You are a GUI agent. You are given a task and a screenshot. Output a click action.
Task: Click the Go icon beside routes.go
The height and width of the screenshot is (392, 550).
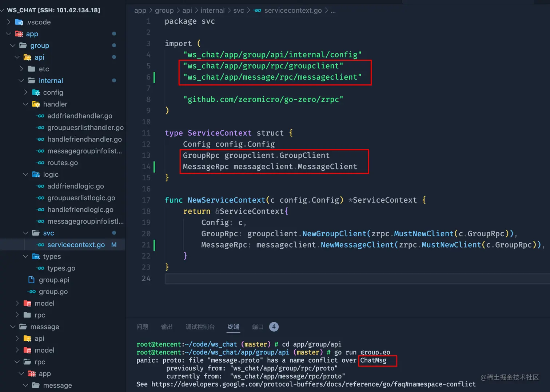(40, 163)
